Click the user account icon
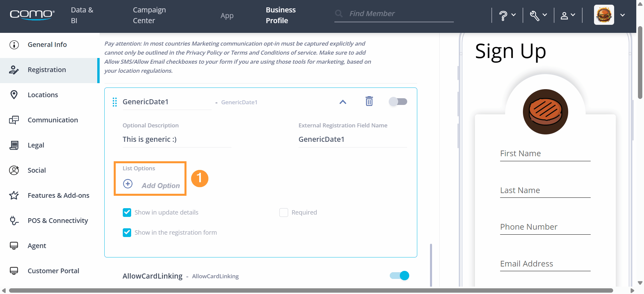Screen dimensions: 644x294 [565, 15]
